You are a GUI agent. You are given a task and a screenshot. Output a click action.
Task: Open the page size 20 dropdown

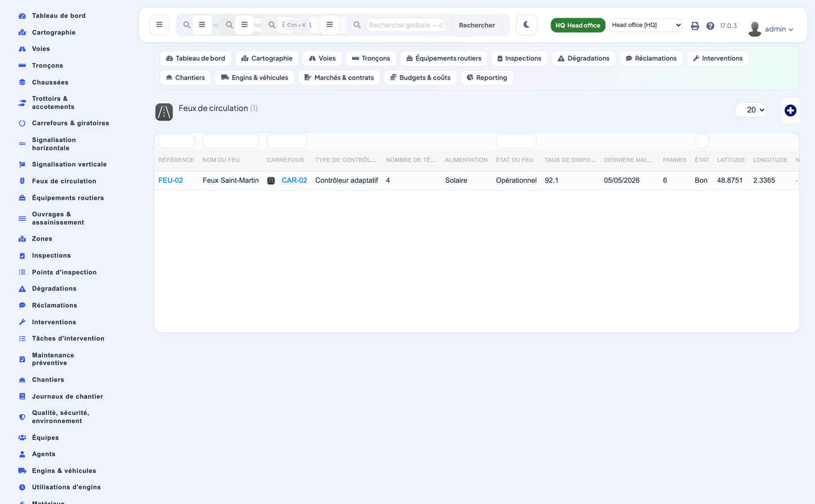click(751, 110)
